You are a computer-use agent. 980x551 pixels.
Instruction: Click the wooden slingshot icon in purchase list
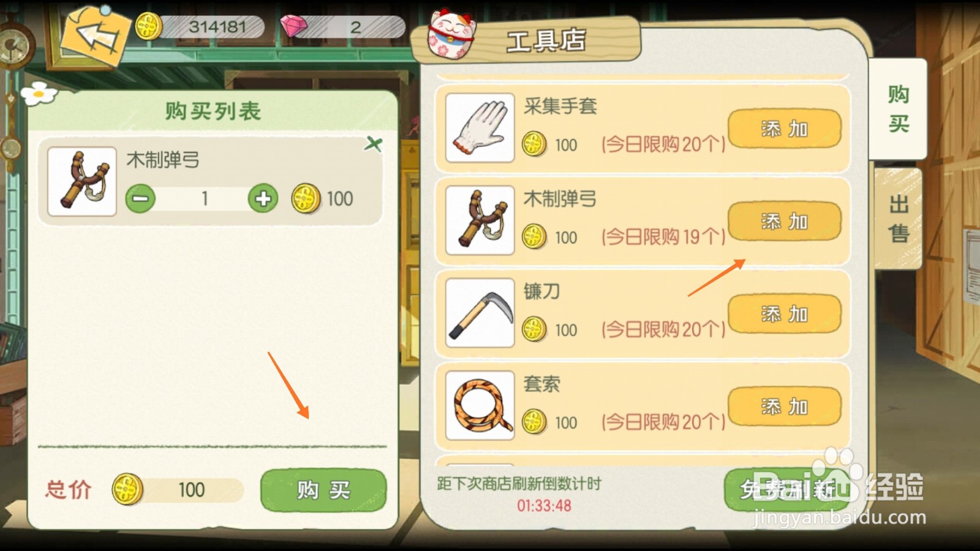82,181
